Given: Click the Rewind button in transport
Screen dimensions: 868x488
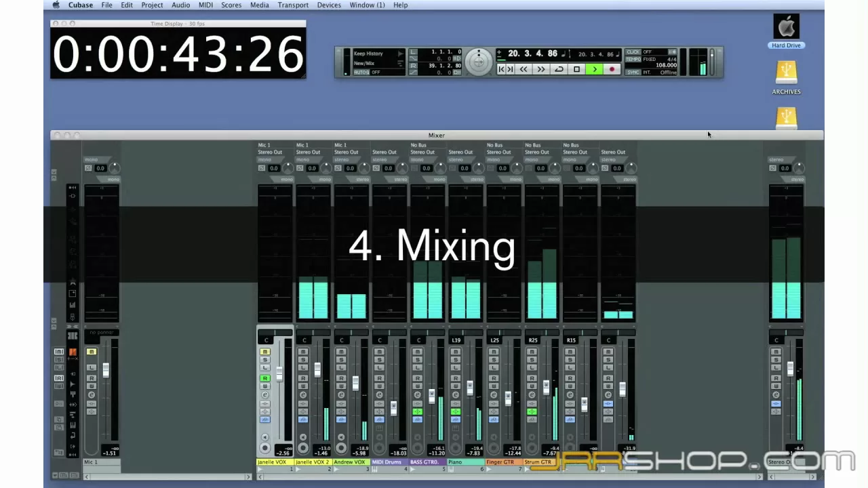Looking at the screenshot, I should (x=524, y=68).
